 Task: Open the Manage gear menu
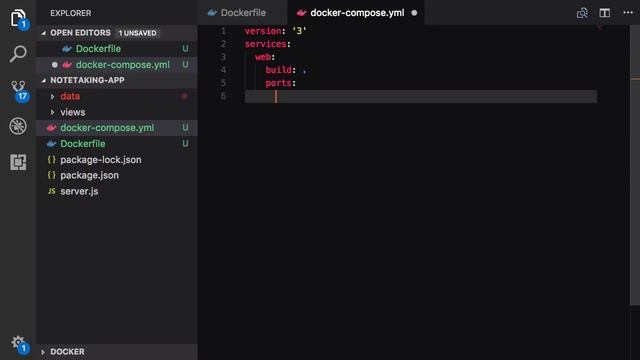coord(19,343)
